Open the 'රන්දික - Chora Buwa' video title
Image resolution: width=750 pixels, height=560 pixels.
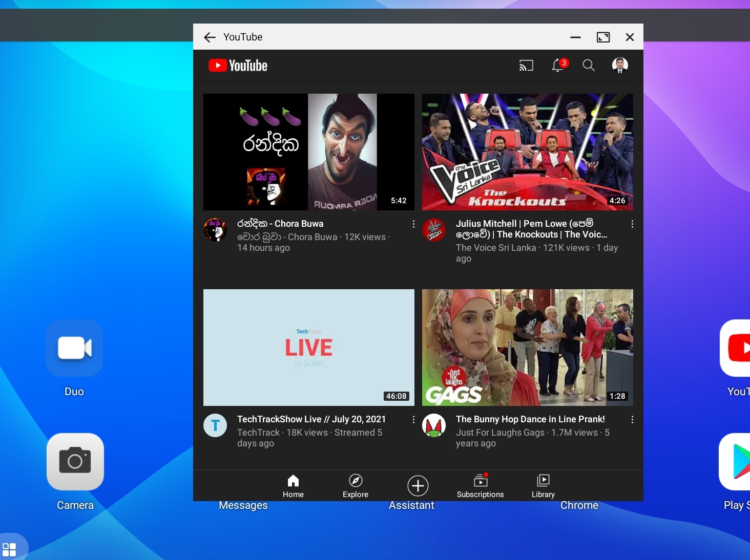[x=280, y=224]
